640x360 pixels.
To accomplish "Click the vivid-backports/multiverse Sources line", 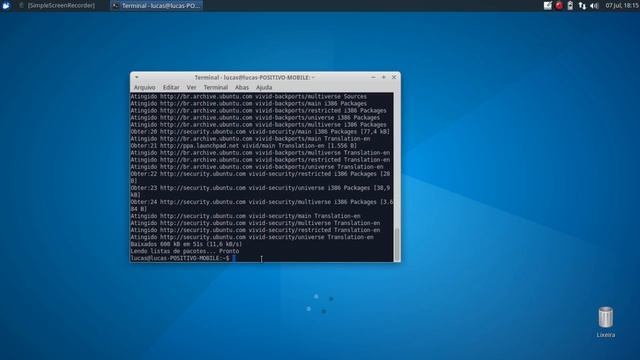I will [x=249, y=96].
